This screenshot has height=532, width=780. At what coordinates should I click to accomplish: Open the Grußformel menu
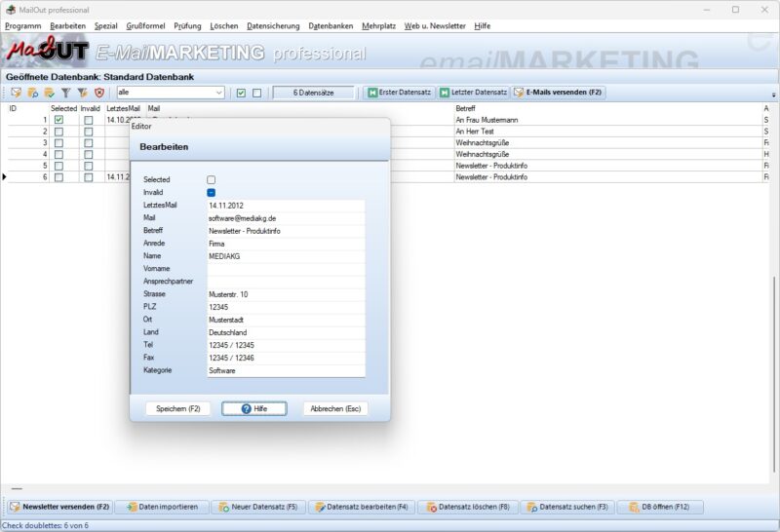(144, 25)
